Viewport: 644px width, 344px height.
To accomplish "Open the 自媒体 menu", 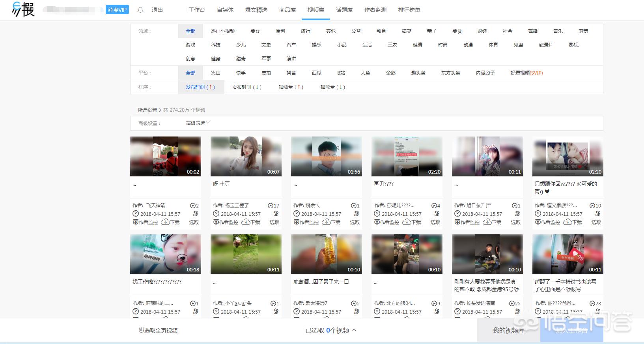I will [225, 10].
